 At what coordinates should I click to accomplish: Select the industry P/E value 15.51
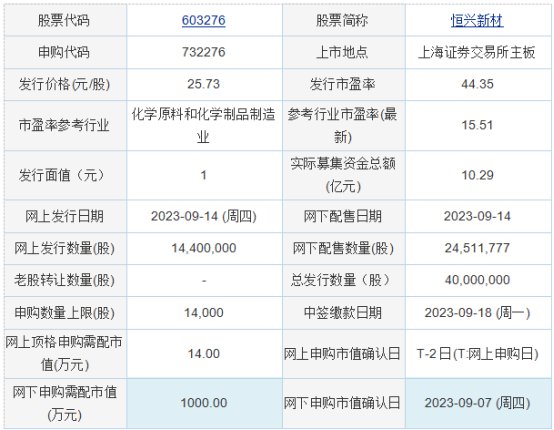tap(477, 125)
